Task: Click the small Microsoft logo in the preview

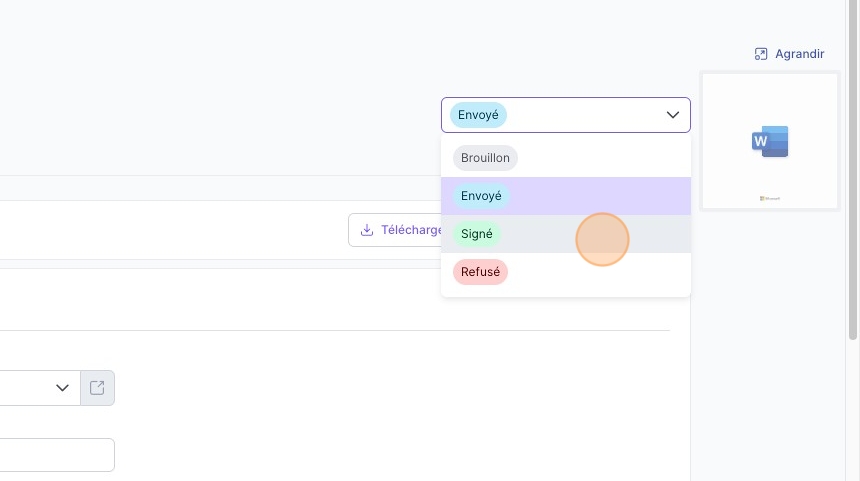Action: (770, 199)
